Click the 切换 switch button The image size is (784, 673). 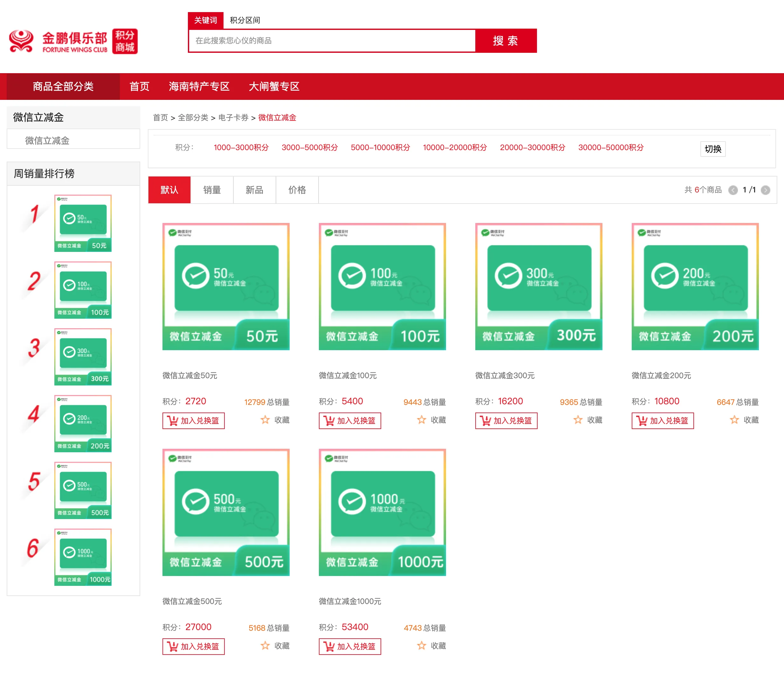click(713, 149)
